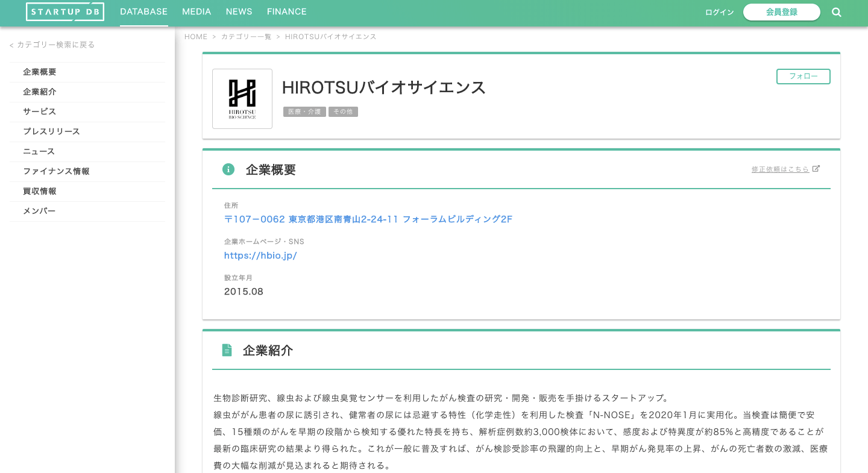Click the 会員登録 button
This screenshot has height=473, width=868.
[x=782, y=12]
